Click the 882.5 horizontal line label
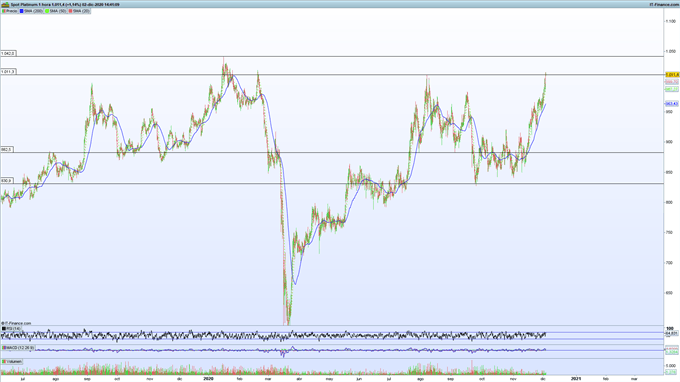This screenshot has height=382, width=680. (7, 149)
